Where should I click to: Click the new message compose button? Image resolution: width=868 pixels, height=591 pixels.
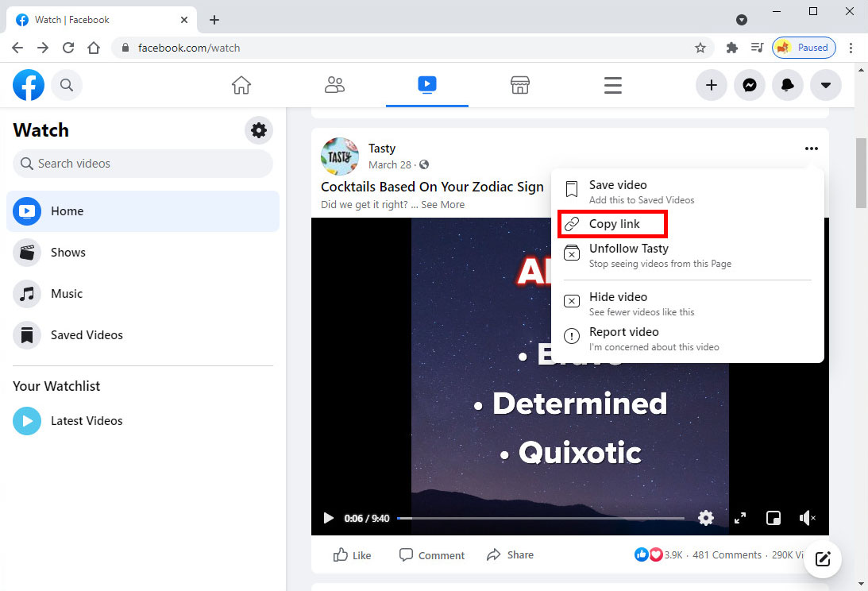click(x=823, y=559)
